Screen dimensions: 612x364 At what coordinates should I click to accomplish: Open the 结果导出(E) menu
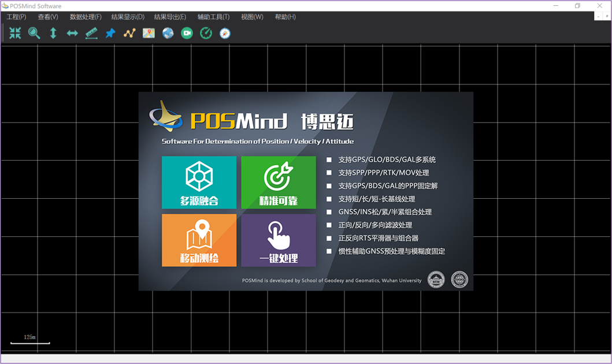coord(170,17)
